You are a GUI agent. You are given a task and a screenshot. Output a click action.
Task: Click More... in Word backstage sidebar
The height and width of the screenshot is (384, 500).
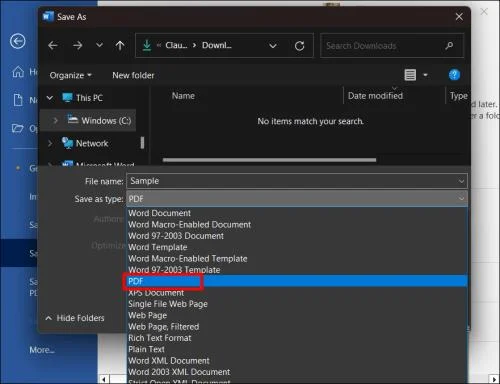(x=42, y=350)
